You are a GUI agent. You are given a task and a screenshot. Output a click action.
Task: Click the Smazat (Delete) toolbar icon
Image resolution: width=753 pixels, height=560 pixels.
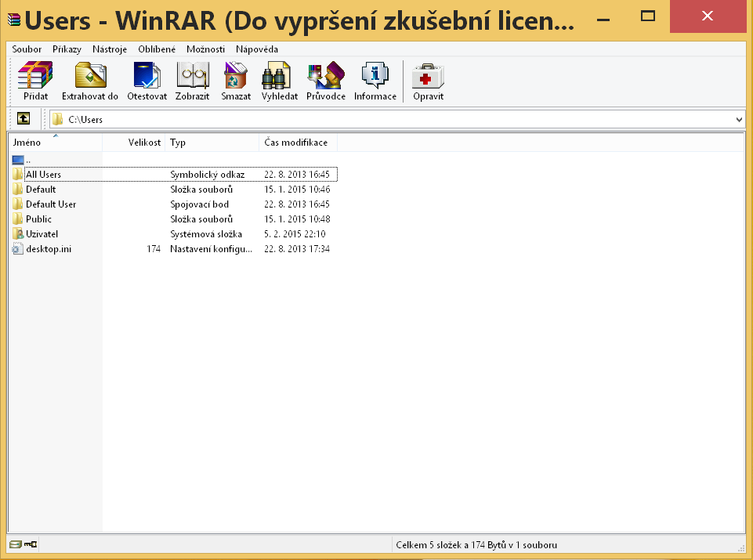[x=235, y=75]
